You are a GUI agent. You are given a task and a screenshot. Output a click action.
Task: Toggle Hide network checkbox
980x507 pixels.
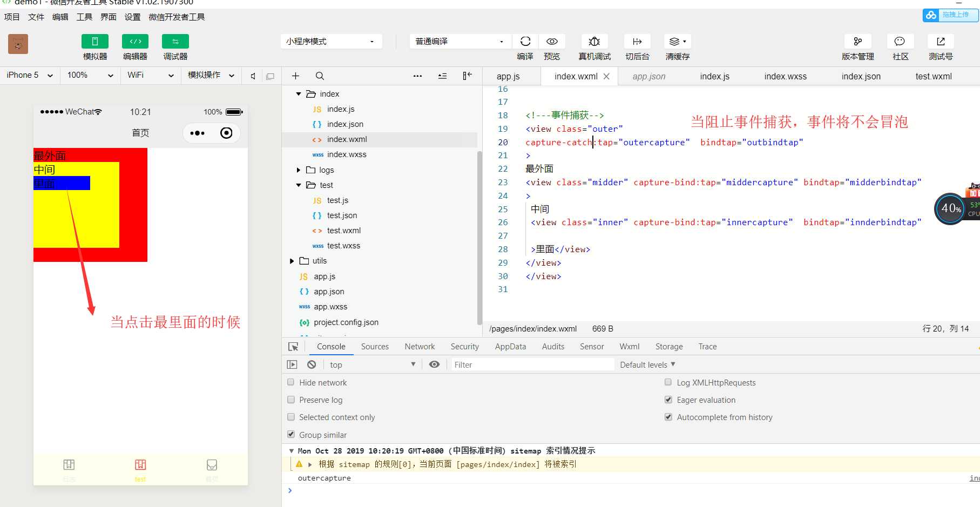(x=291, y=382)
